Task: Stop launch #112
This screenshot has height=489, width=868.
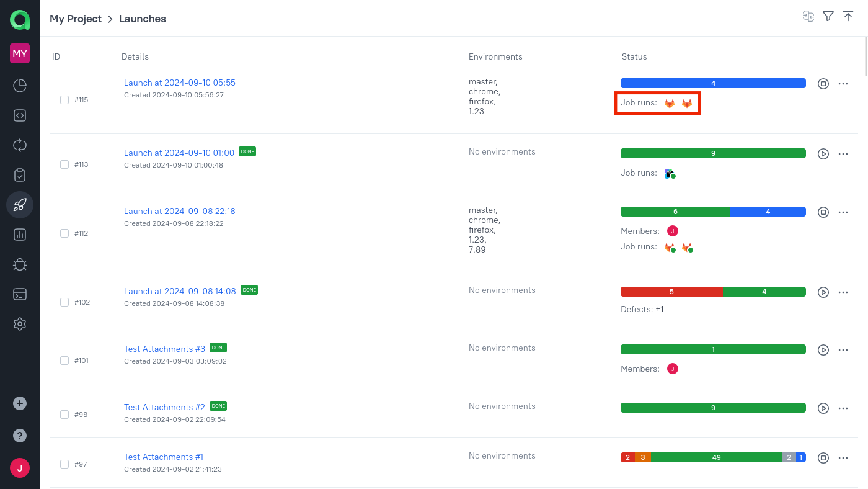Action: click(x=823, y=212)
